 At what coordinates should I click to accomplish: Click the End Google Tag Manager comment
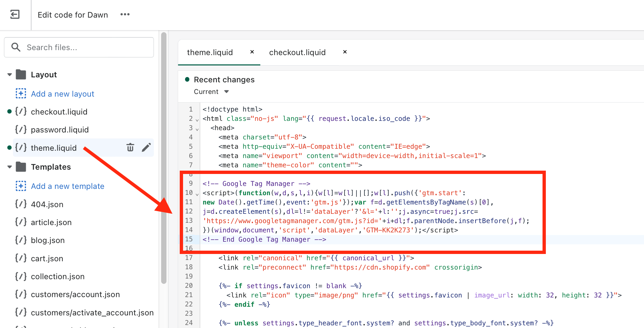264,239
